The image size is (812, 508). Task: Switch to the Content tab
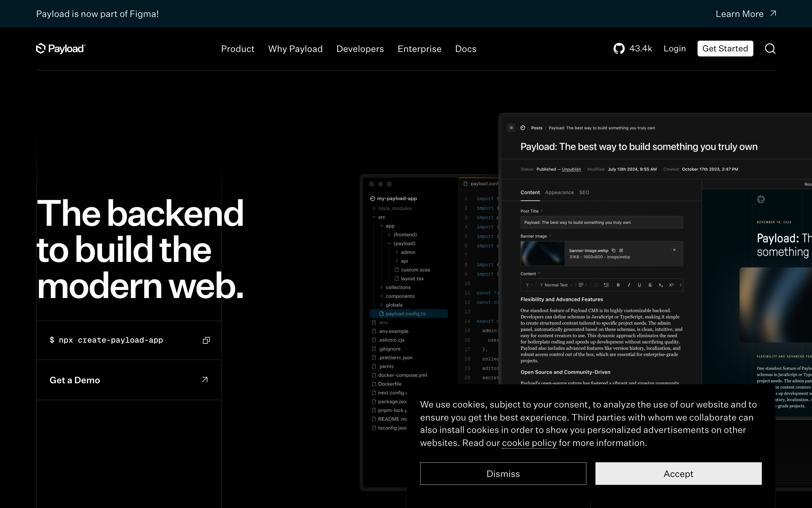[x=530, y=192]
